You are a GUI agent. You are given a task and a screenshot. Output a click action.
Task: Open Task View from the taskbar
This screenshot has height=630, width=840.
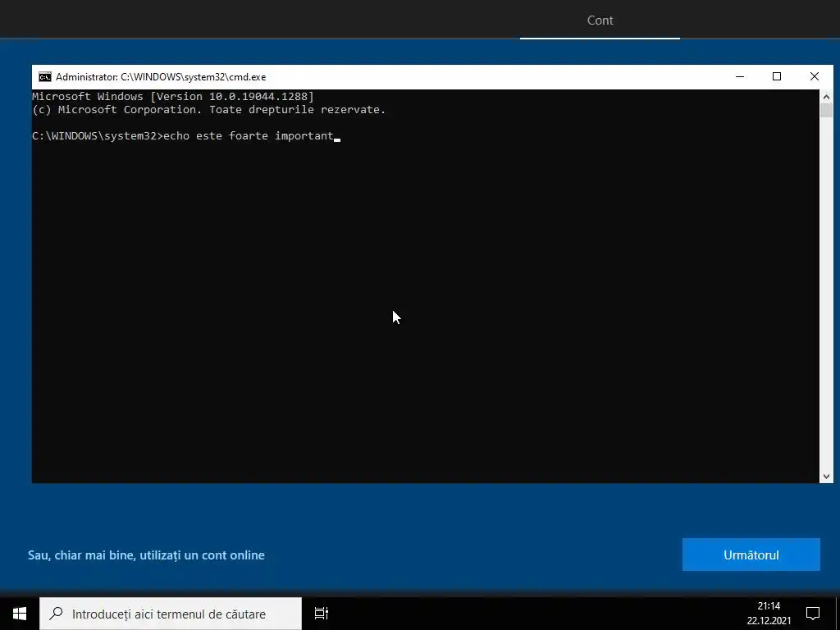pyautogui.click(x=322, y=614)
